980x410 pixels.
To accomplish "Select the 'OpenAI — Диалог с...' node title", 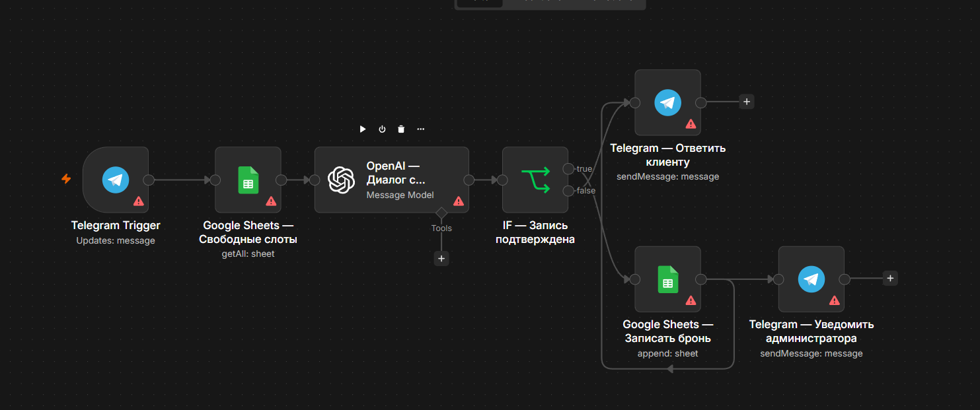I will click(396, 172).
